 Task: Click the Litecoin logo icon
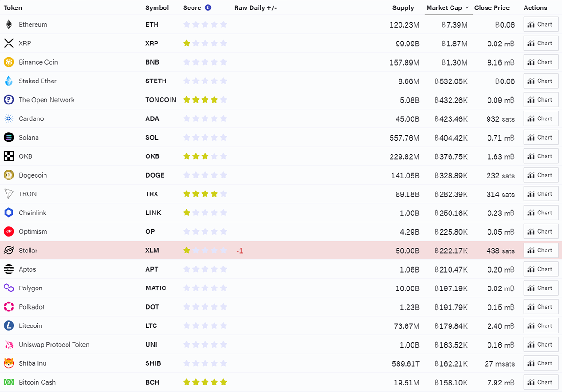point(8,325)
